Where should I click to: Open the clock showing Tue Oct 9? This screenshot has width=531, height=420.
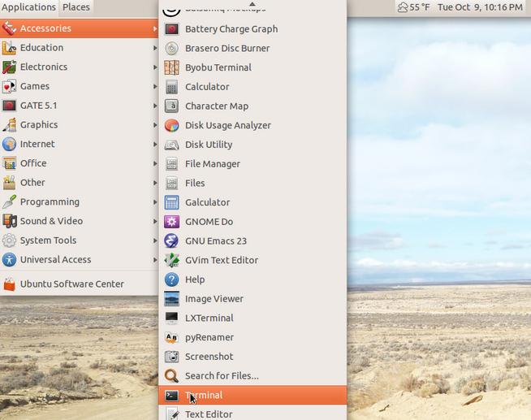(480, 7)
